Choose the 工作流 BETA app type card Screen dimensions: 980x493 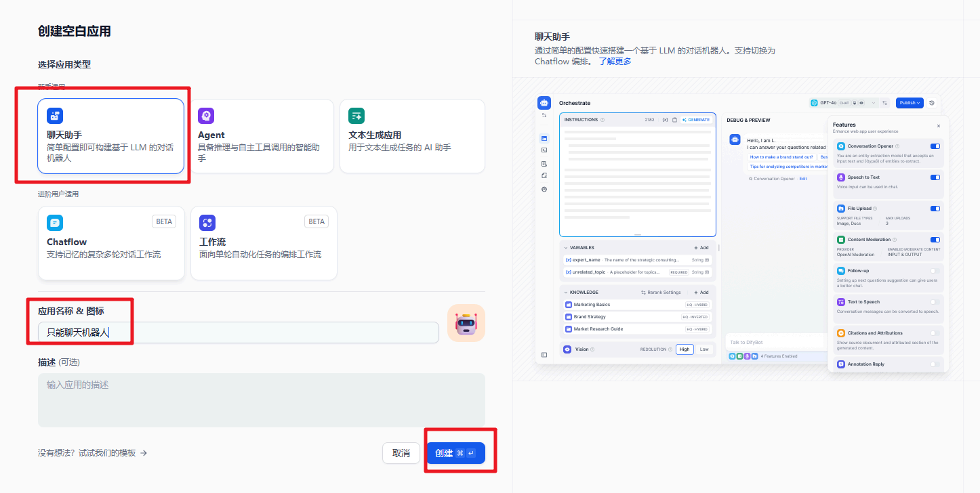pyautogui.click(x=264, y=243)
